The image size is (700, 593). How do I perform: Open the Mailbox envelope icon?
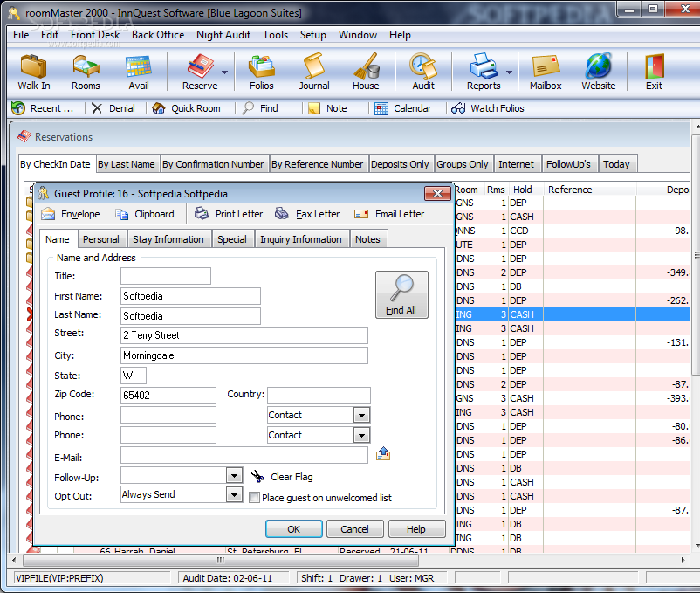tap(546, 72)
